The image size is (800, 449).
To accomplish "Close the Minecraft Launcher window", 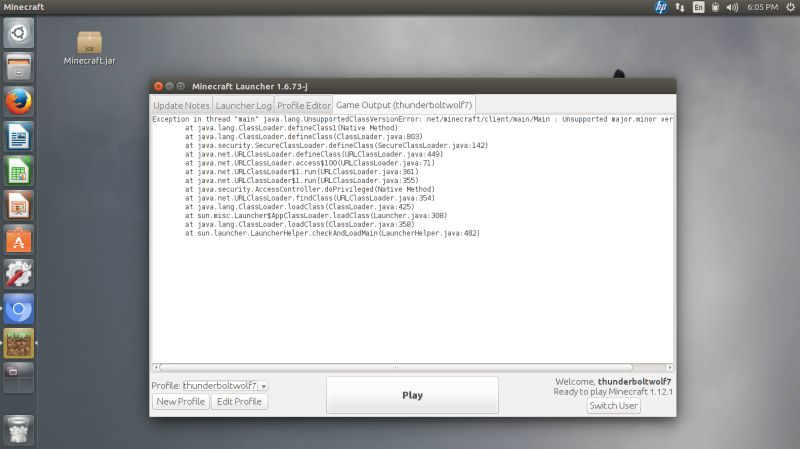I will coord(158,86).
